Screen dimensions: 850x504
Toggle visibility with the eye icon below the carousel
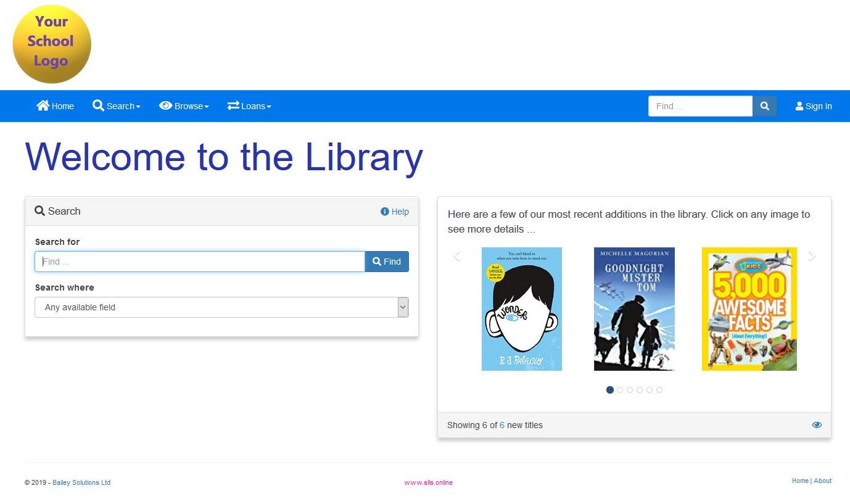(817, 424)
